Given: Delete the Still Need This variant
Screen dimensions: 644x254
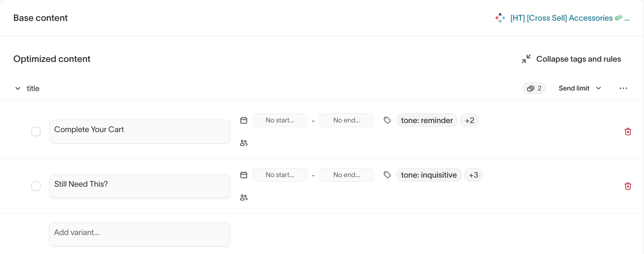Looking at the screenshot, I should tap(628, 186).
